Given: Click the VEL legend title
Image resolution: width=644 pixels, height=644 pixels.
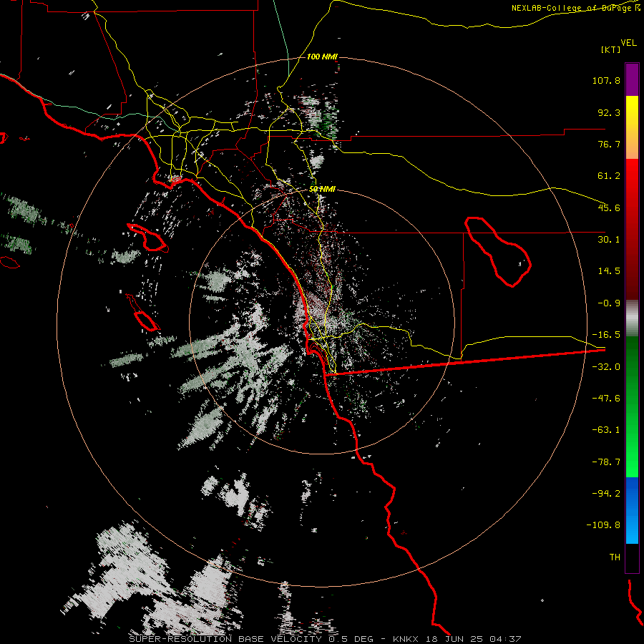Looking at the screenshot, I should [x=628, y=43].
